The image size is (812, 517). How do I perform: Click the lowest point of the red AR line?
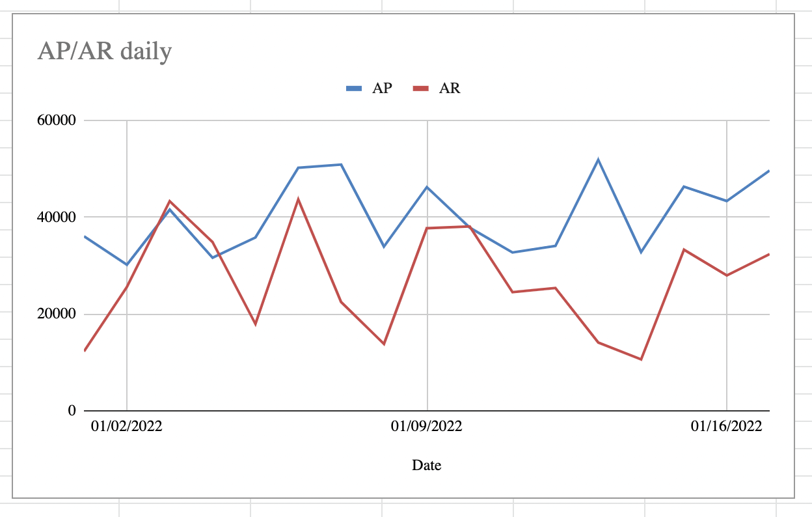click(641, 359)
